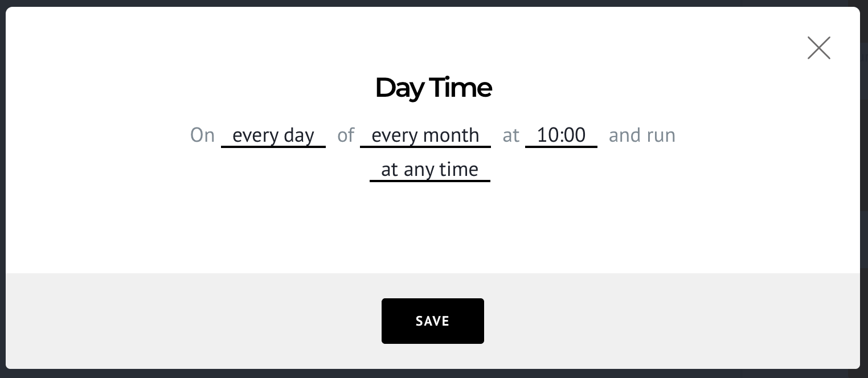
Task: Click the 'On' label before the day field
Action: [x=203, y=135]
